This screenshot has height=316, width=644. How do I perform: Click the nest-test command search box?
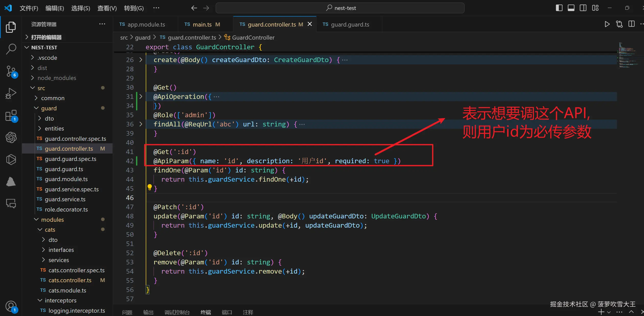coord(340,8)
